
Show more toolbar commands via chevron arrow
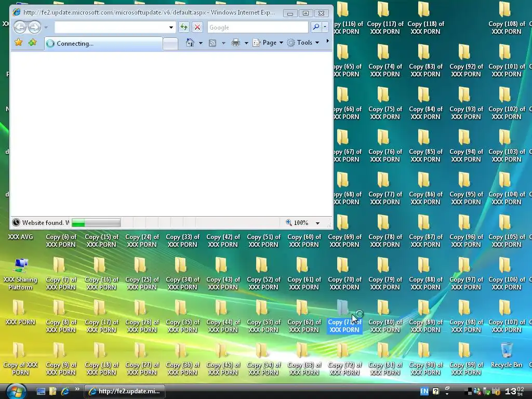coord(327,41)
